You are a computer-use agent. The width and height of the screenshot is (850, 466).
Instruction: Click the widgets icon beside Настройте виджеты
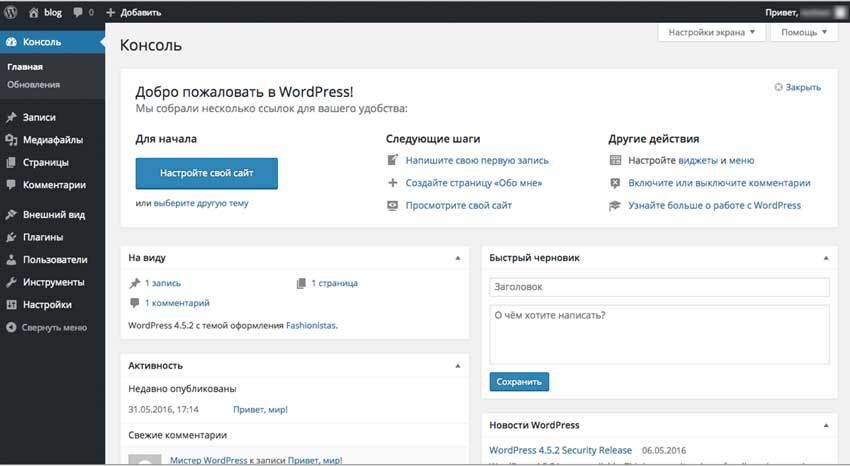[615, 160]
